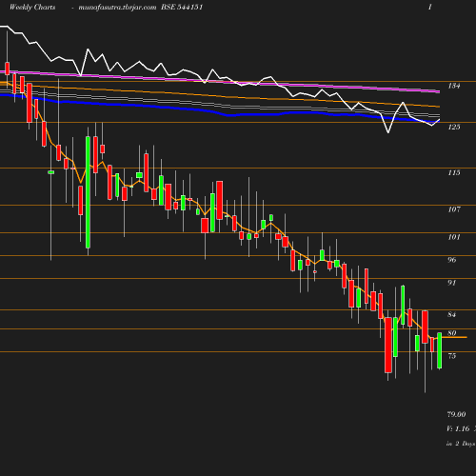Click the price label 101
The image size is (476, 476).
coord(454,237)
